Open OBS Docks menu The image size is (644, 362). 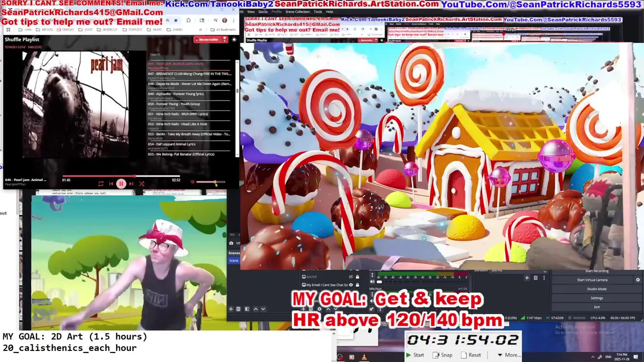coord(263,12)
